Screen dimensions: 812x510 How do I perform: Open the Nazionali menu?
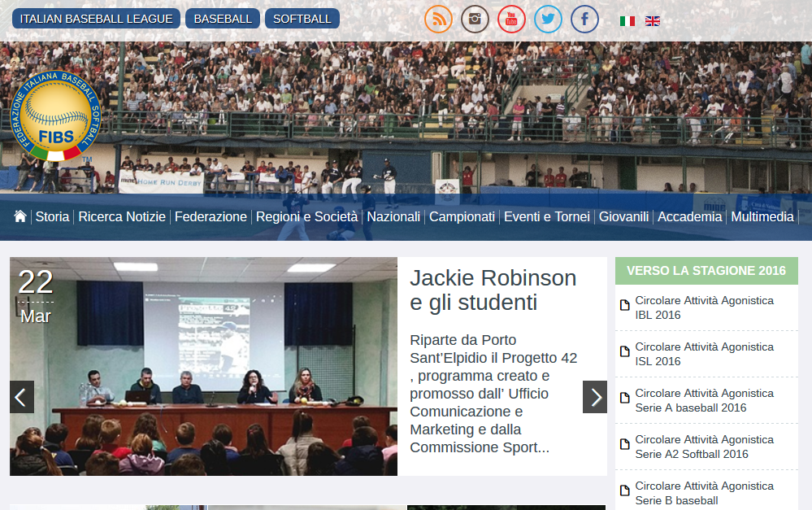coord(393,216)
